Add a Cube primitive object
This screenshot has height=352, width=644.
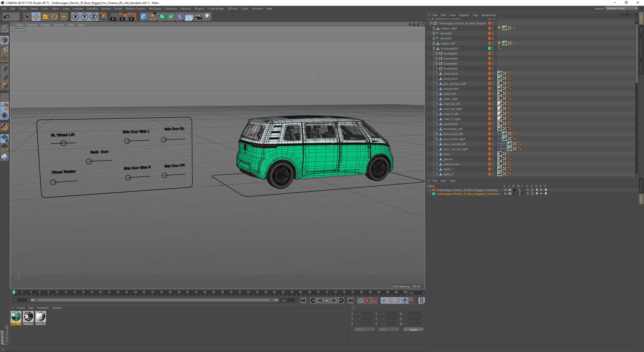click(x=144, y=17)
